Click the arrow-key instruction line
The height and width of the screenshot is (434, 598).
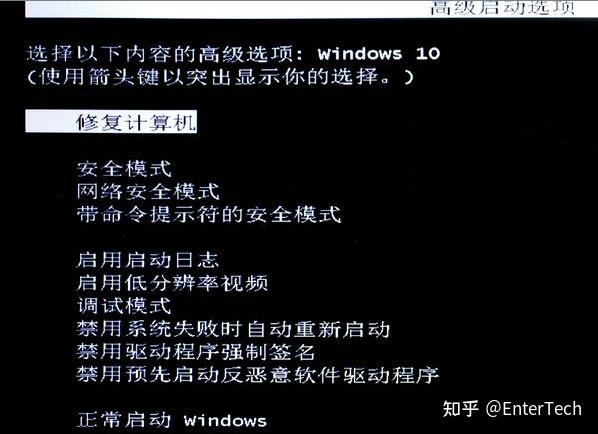(x=220, y=77)
